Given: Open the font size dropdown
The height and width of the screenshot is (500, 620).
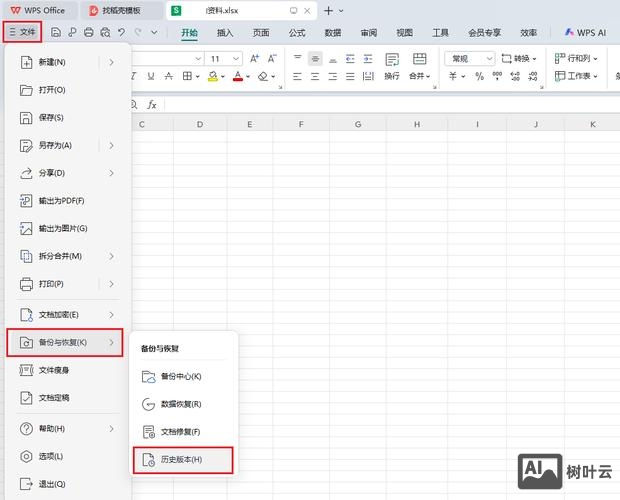Looking at the screenshot, I should tap(236, 59).
